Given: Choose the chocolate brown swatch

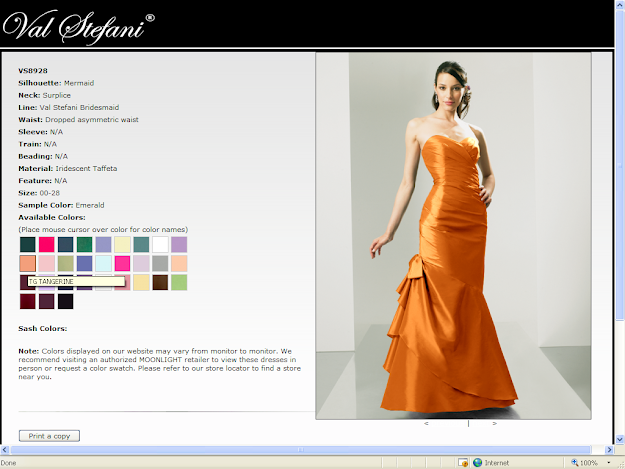Looking at the screenshot, I should [x=160, y=282].
